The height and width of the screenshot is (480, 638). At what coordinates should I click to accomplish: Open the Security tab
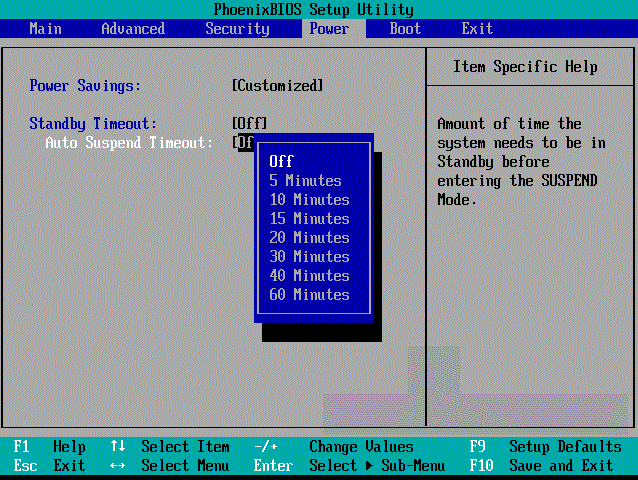[237, 29]
